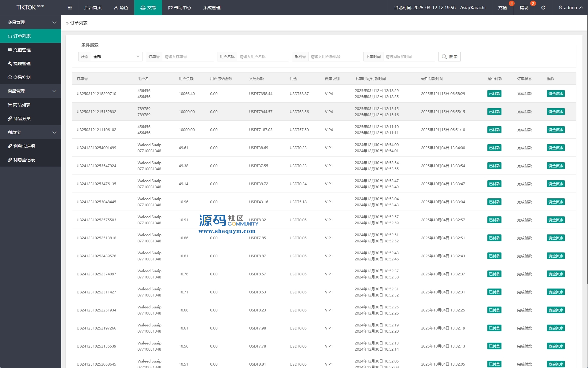Open the 帮助中心 tab
588x368 pixels.
pyautogui.click(x=179, y=8)
